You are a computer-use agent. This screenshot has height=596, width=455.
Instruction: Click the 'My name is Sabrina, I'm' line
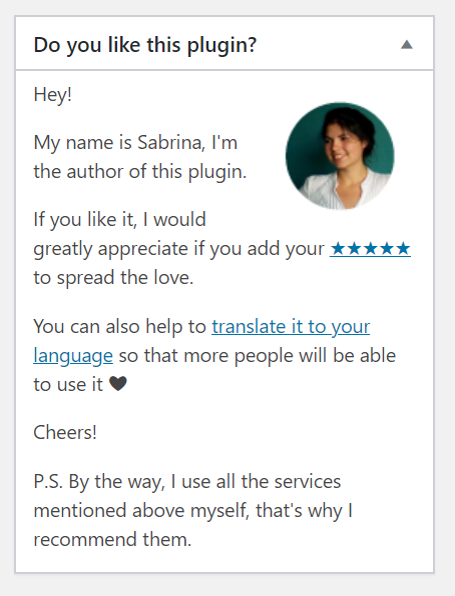135,143
